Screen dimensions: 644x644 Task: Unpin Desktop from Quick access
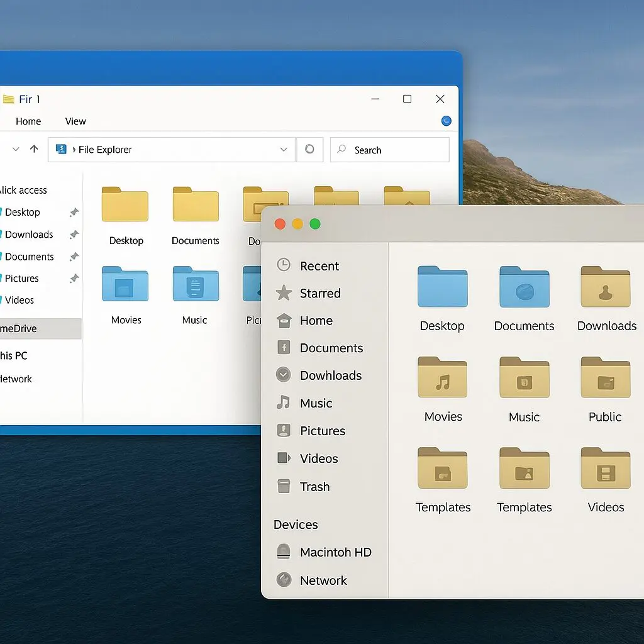[74, 212]
